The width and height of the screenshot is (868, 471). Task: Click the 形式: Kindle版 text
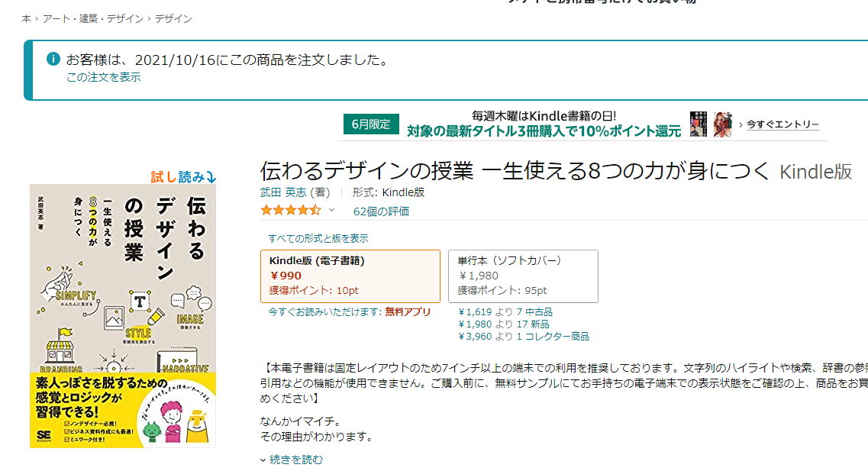(388, 192)
